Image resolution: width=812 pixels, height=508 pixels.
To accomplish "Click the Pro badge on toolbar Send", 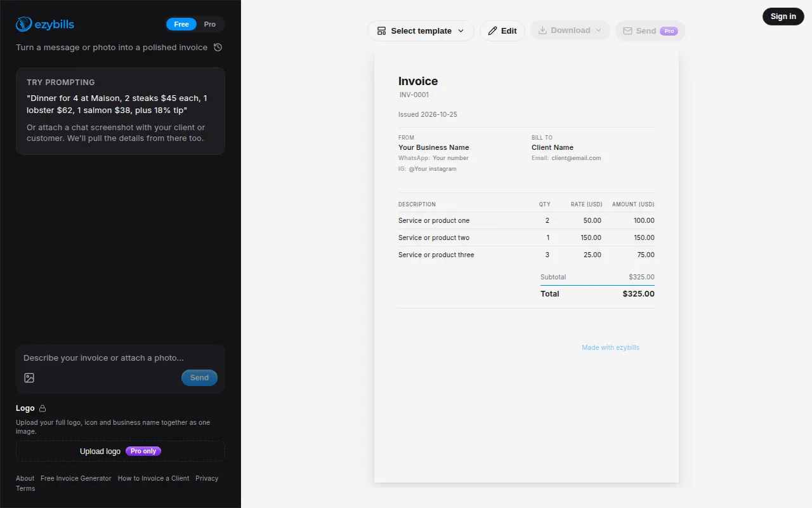I will click(x=669, y=30).
